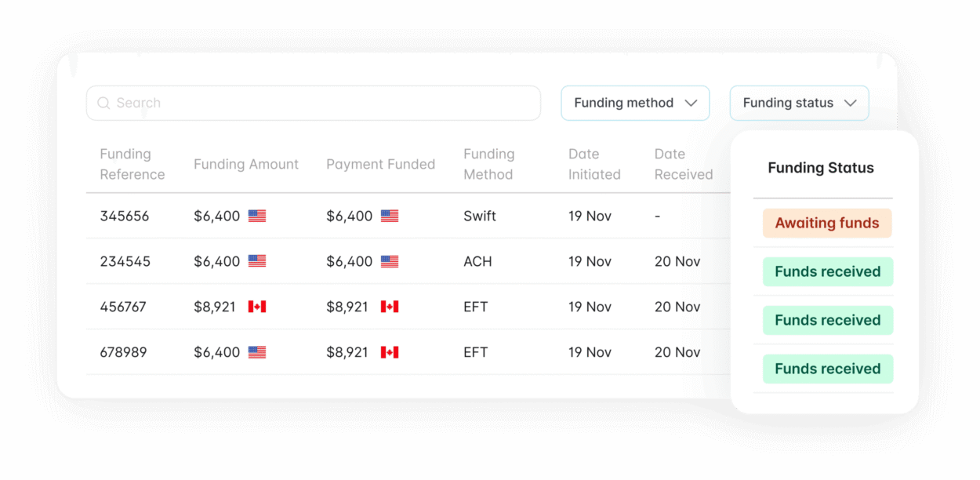
Task: Click the Funding Reference column header
Action: click(132, 164)
